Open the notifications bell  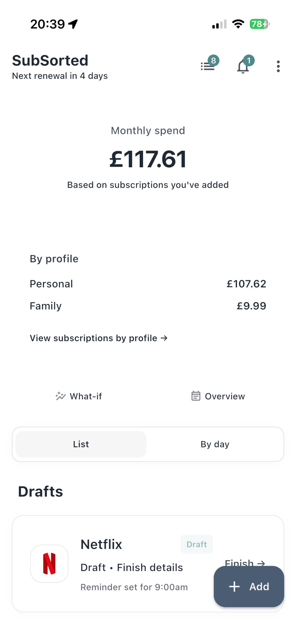pos(243,66)
